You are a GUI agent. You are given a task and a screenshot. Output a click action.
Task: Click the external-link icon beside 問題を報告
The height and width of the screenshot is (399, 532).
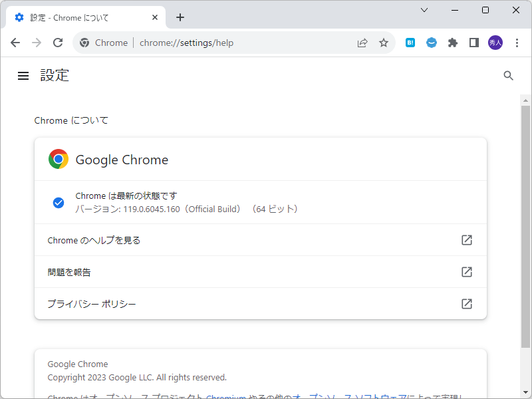coord(466,272)
